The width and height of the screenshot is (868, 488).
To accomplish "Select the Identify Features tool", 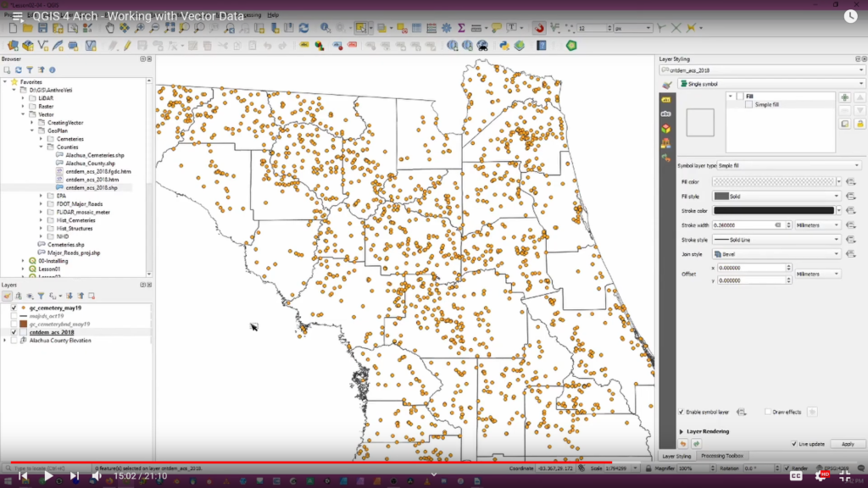I will pos(325,28).
